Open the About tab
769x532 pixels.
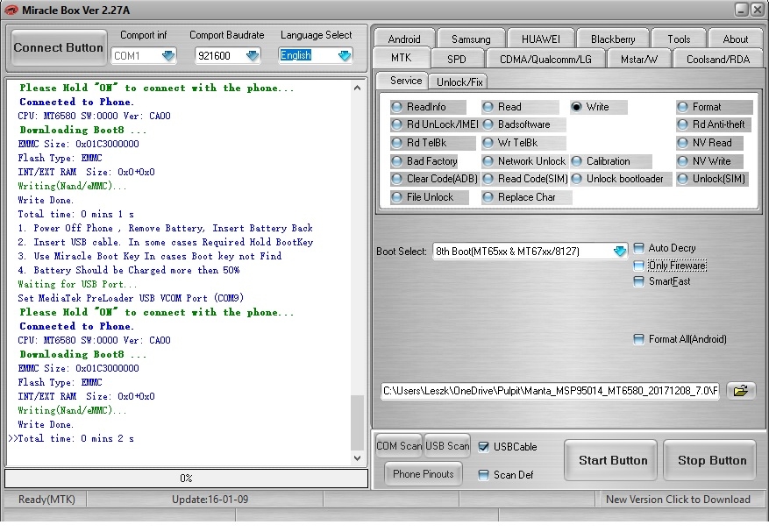(735, 39)
